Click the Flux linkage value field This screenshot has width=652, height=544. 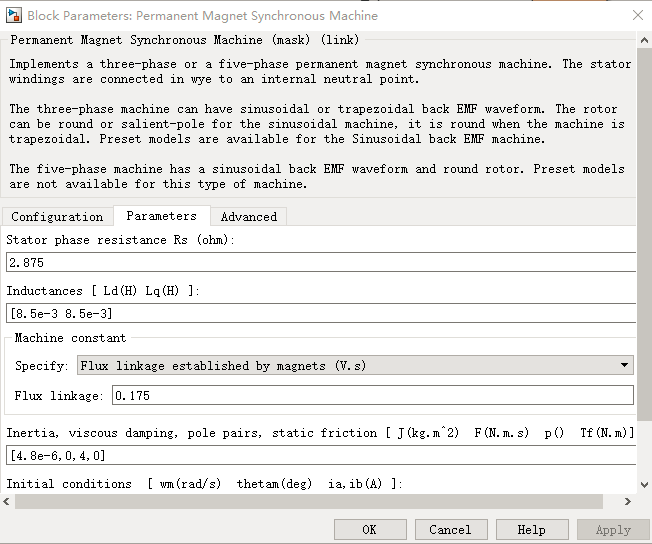(x=373, y=395)
